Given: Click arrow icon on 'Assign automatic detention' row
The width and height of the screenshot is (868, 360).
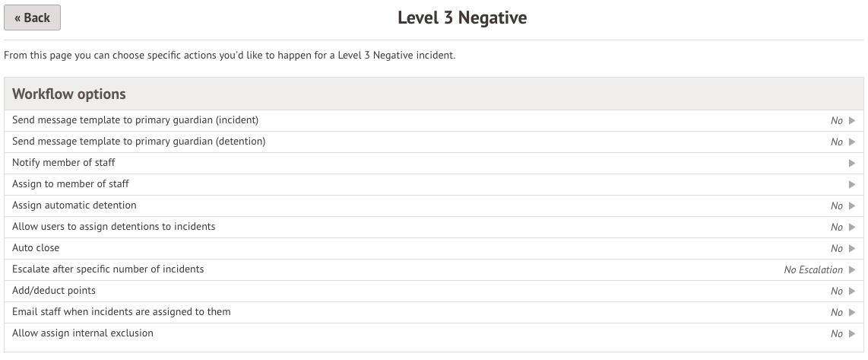Looking at the screenshot, I should click(x=852, y=205).
